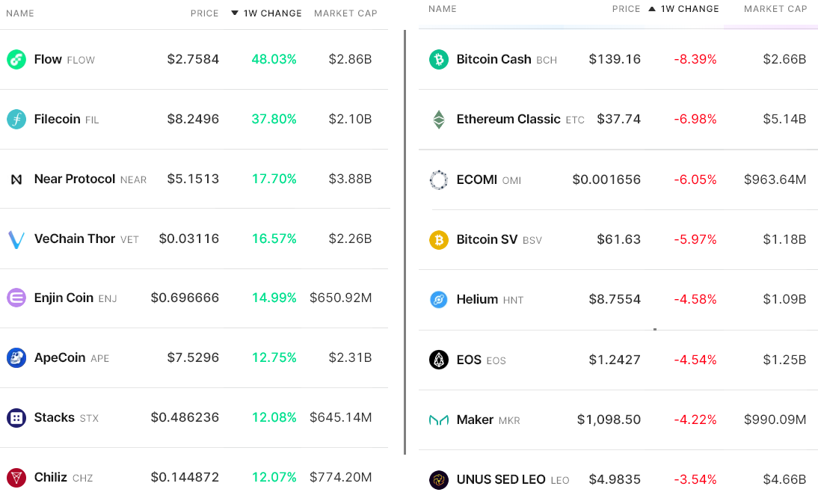Click the Ethereum Classic diamond icon

439,120
